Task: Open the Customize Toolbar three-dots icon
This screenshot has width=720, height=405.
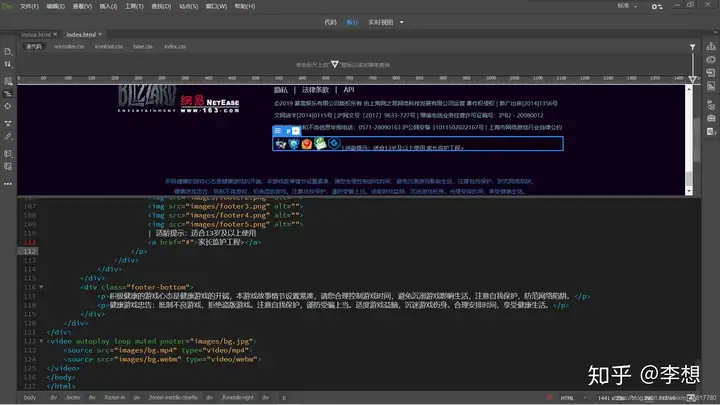Action: (8, 184)
